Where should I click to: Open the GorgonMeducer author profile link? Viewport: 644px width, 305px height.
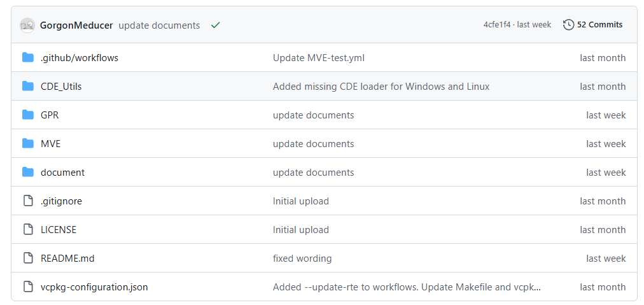(x=76, y=25)
